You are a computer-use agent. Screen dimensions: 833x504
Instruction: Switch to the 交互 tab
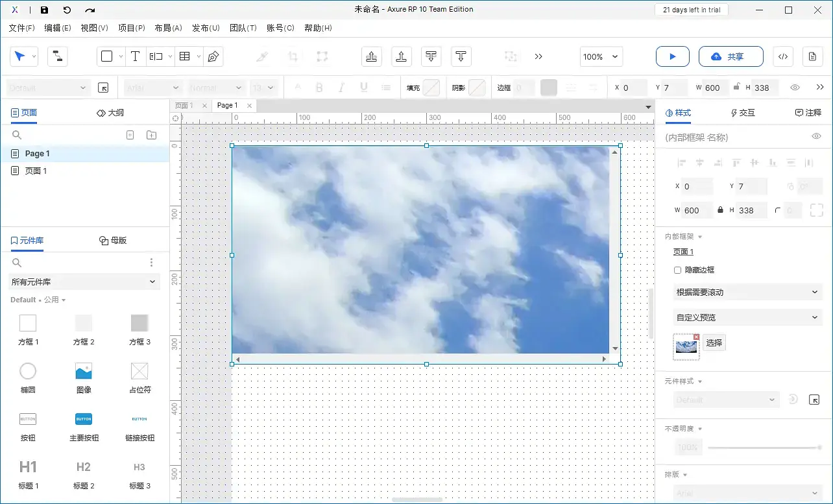point(742,112)
